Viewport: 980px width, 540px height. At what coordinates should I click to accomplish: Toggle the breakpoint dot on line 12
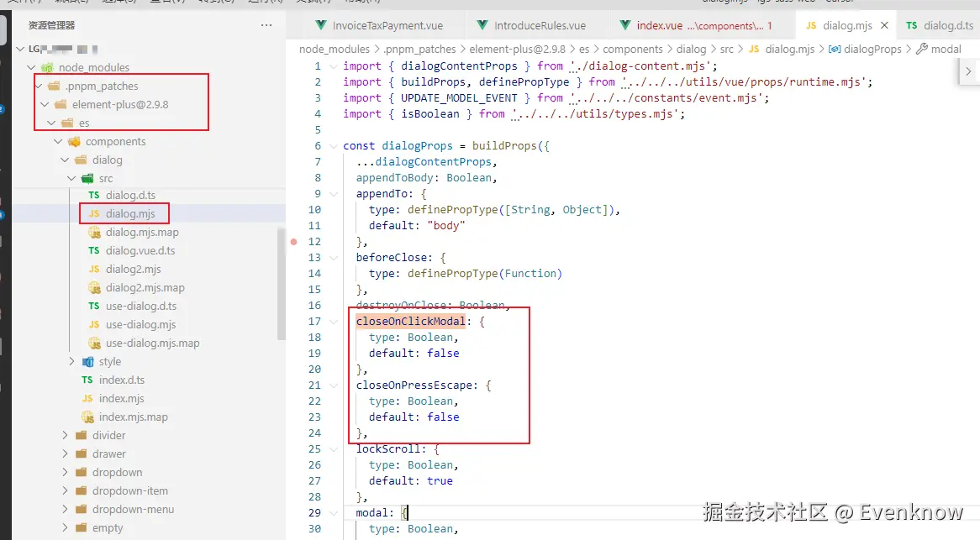pos(294,242)
